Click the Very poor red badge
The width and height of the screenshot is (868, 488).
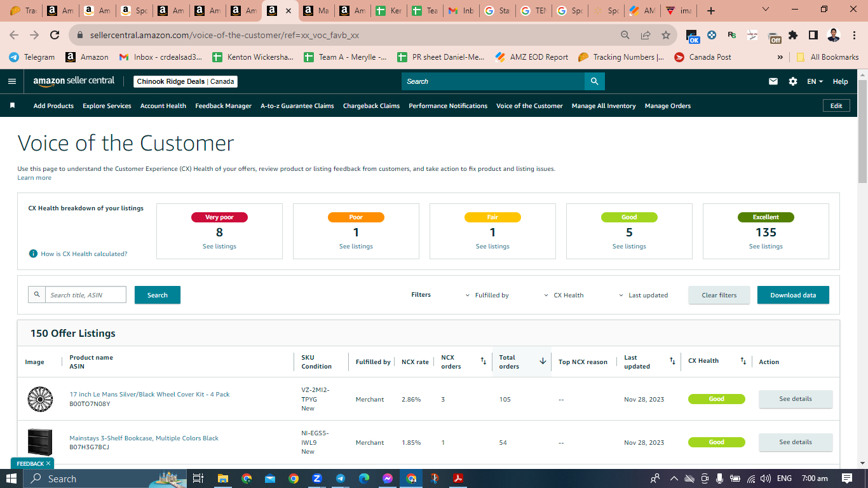pos(219,217)
